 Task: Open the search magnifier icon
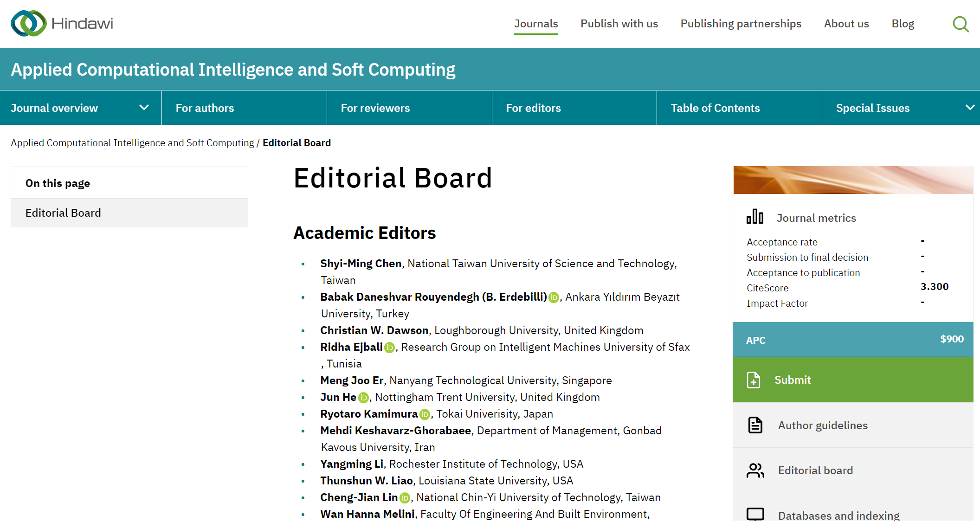960,24
